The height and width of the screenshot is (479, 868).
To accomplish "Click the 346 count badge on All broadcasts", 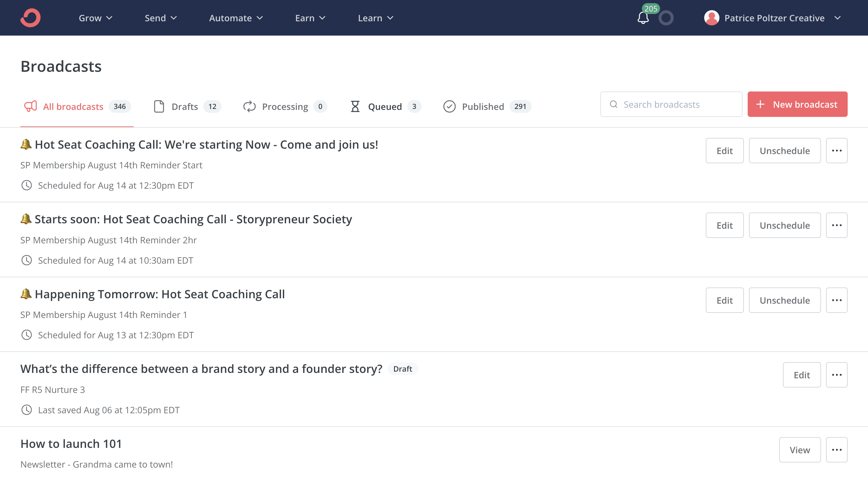I will click(120, 106).
